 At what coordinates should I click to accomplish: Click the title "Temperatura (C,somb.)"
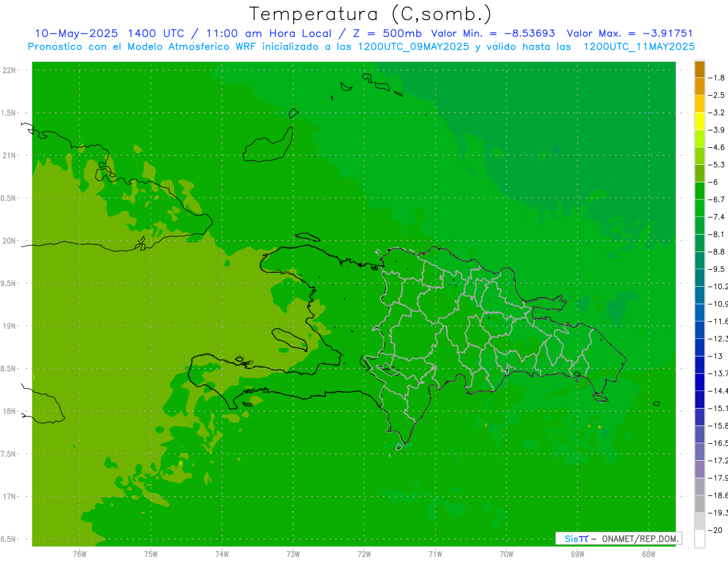click(371, 14)
